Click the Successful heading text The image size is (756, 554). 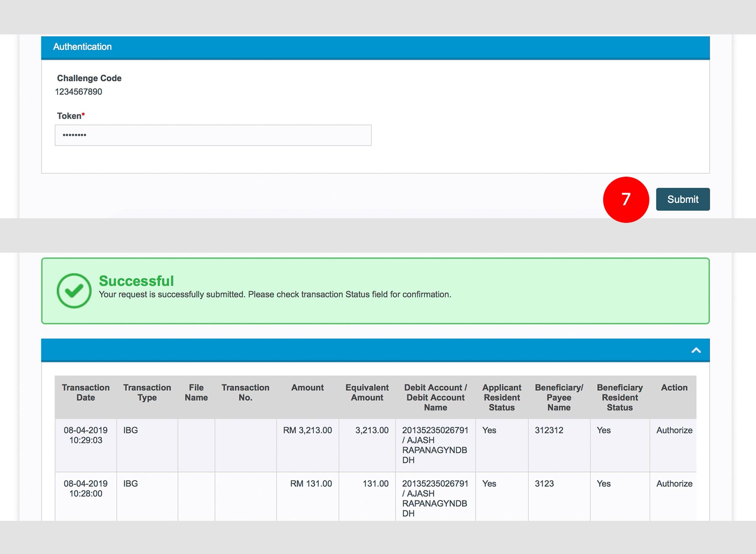[x=136, y=281]
